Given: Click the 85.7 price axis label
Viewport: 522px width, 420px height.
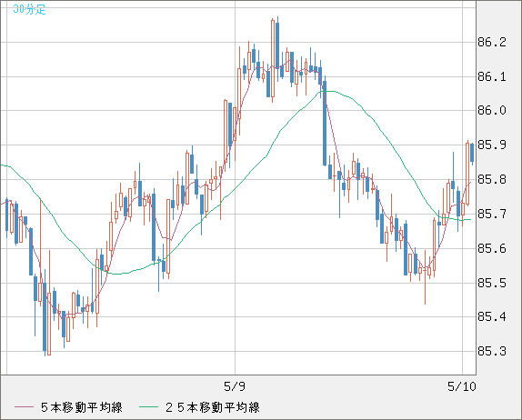Looking at the screenshot, I should coord(492,214).
